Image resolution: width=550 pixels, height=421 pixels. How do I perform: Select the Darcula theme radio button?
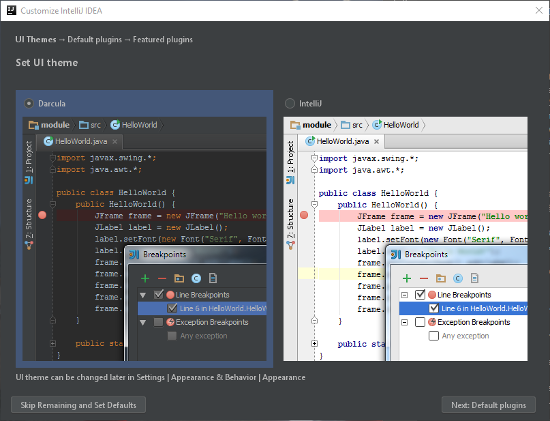(x=29, y=103)
